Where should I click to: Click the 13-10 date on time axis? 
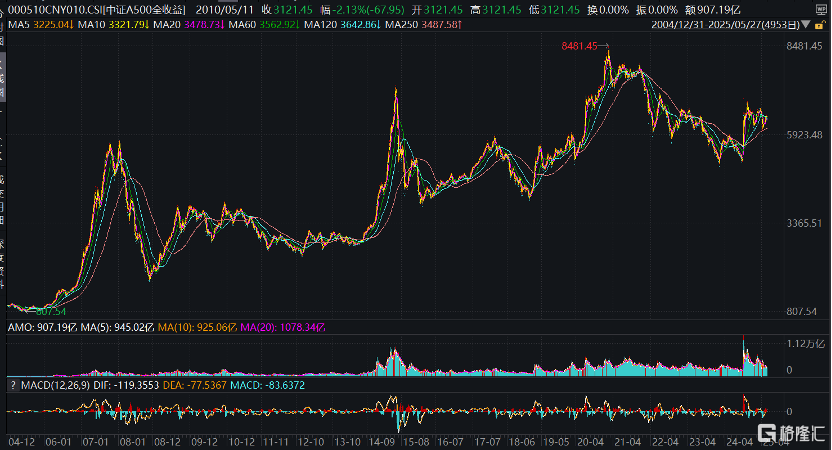coord(348,442)
